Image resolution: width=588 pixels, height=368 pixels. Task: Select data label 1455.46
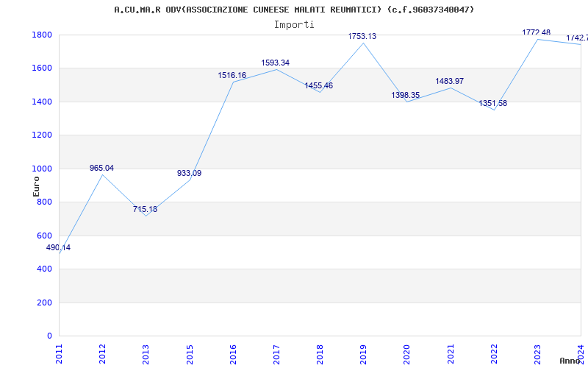coord(319,85)
